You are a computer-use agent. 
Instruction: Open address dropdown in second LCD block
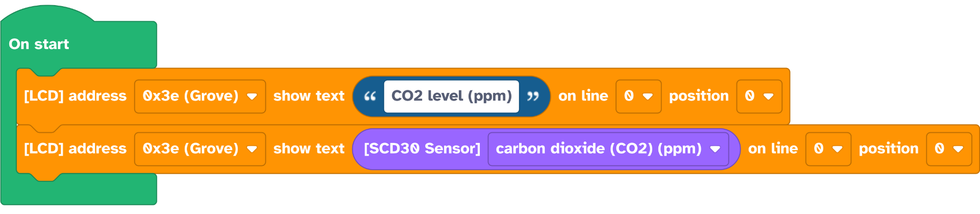(x=200, y=149)
